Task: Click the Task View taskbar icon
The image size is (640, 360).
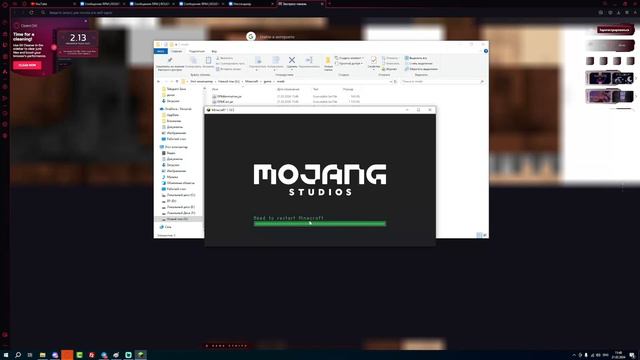Action: tap(30, 355)
